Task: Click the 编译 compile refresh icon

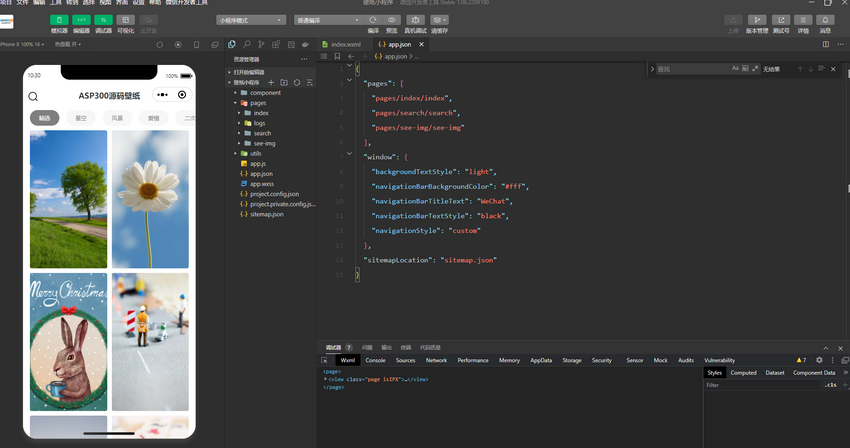Action: point(373,20)
